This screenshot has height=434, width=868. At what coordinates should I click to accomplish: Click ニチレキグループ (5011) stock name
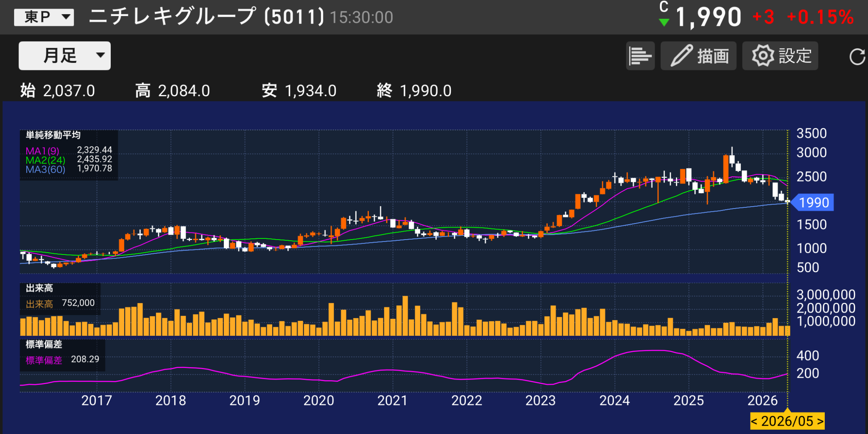(207, 17)
